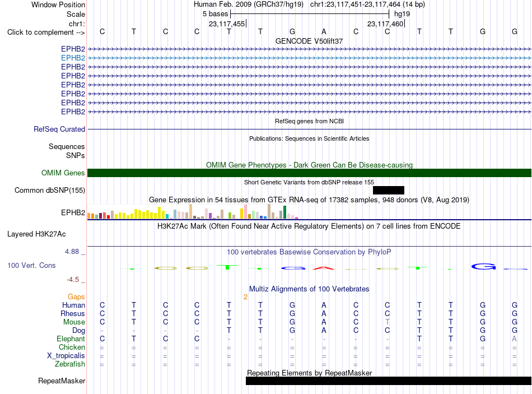
Task: Select the OMIM Genes track label
Action: click(63, 173)
